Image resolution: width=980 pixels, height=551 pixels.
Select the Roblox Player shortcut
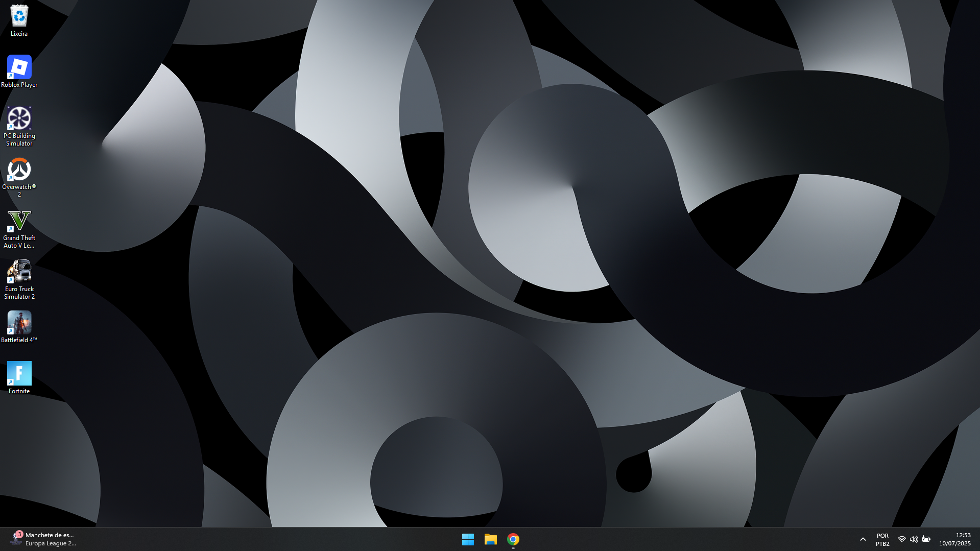point(19,71)
